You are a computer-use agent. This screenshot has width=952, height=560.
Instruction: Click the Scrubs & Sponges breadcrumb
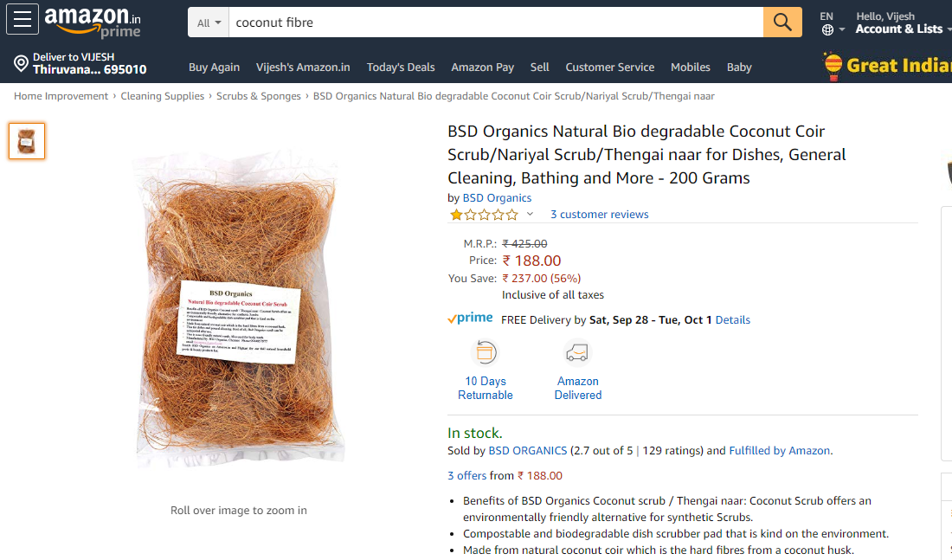[x=259, y=96]
